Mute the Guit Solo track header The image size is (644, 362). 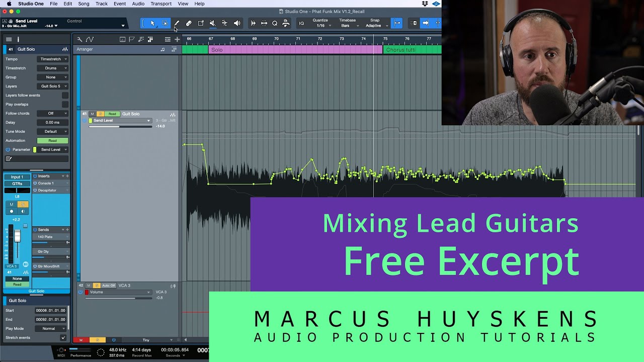92,114
